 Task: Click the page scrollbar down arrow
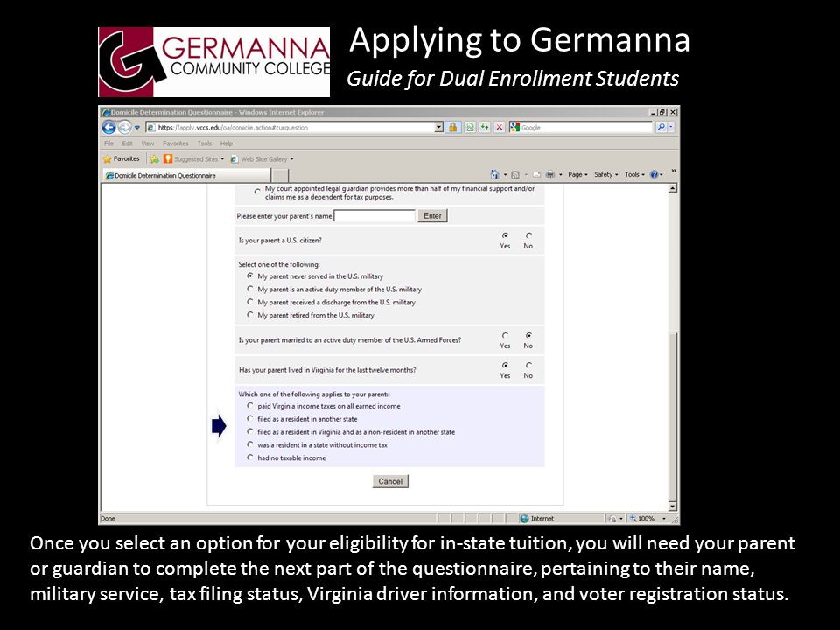(673, 507)
